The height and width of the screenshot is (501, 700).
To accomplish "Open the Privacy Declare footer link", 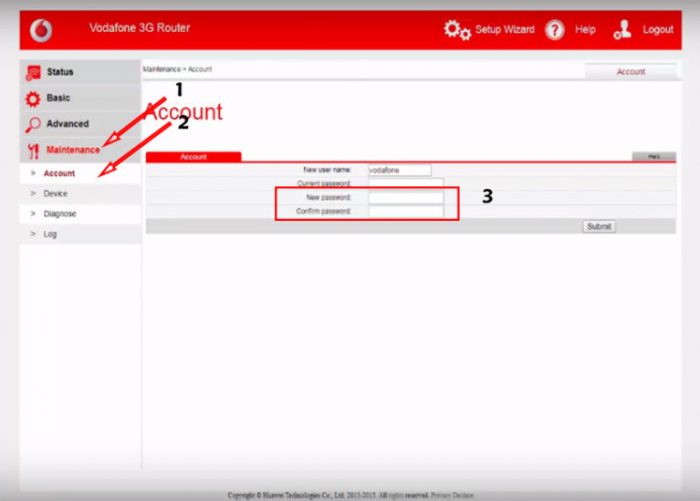I will 452,495.
